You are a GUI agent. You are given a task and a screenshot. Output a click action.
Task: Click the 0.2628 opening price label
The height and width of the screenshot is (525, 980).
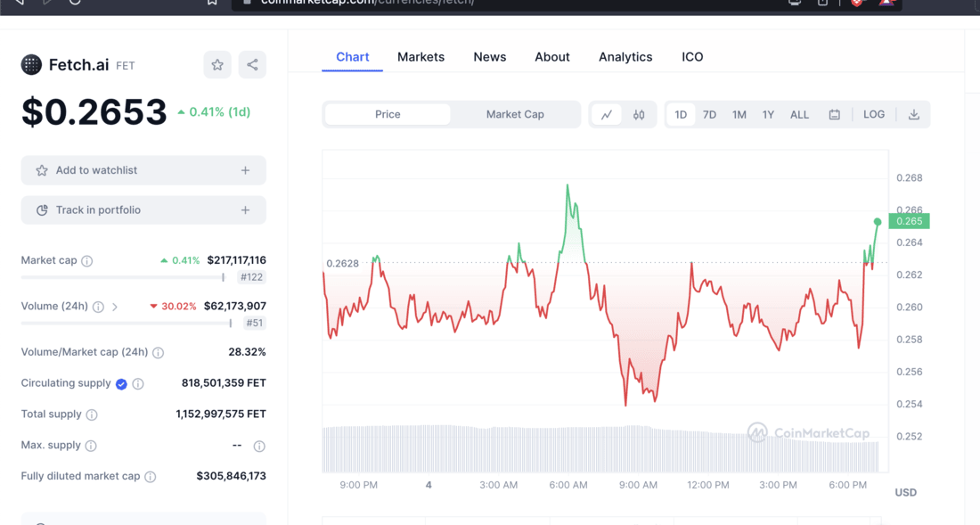pos(342,263)
